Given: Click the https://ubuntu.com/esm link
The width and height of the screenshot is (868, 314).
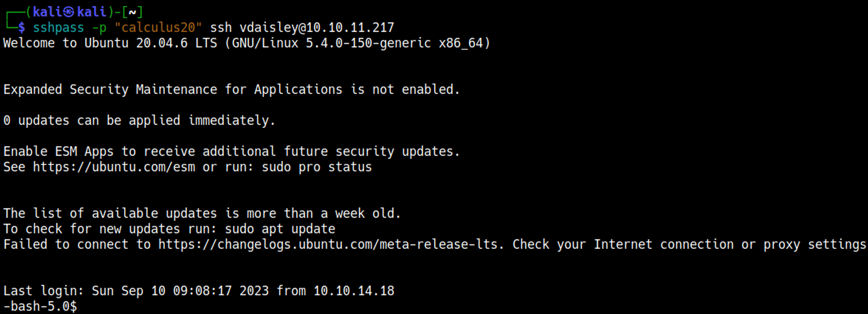Looking at the screenshot, I should point(114,167).
